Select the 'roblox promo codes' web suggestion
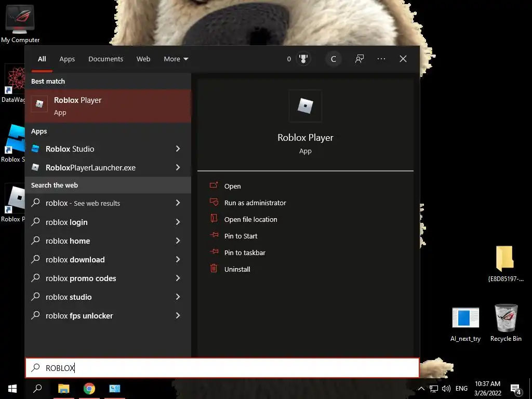Image resolution: width=532 pixels, height=399 pixels. pyautogui.click(x=108, y=278)
